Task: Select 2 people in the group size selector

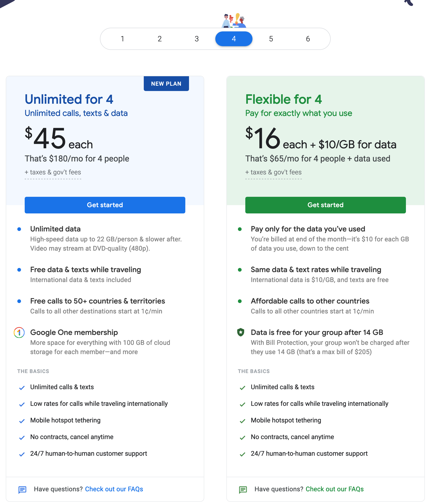Action: [160, 39]
